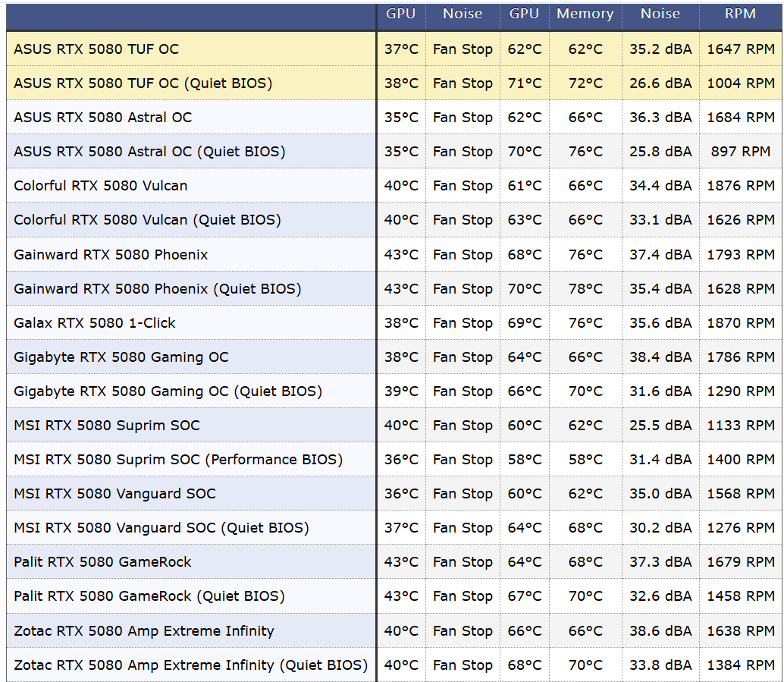Click ASUS RTX 5080 Astral OC (Quiet BIOS) name
The width and height of the screenshot is (784, 682).
click(149, 152)
